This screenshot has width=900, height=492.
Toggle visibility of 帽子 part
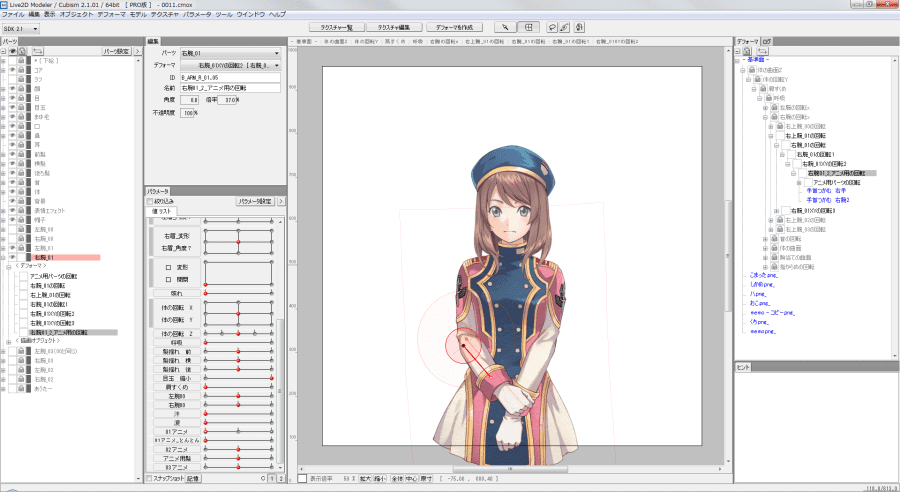[12, 220]
